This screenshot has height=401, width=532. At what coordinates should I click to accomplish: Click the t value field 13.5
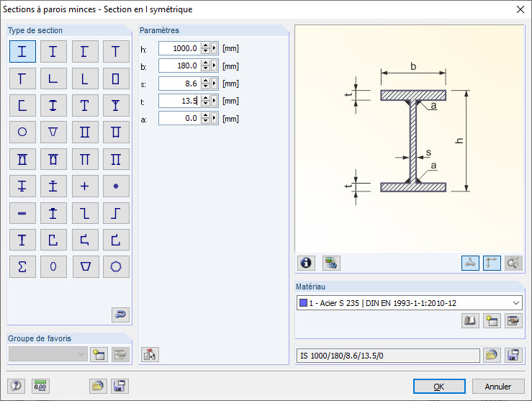[x=180, y=101]
